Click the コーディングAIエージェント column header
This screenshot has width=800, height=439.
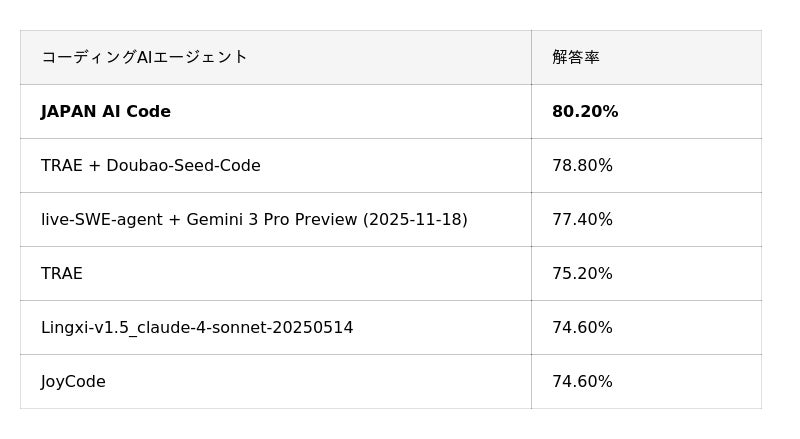click(144, 58)
